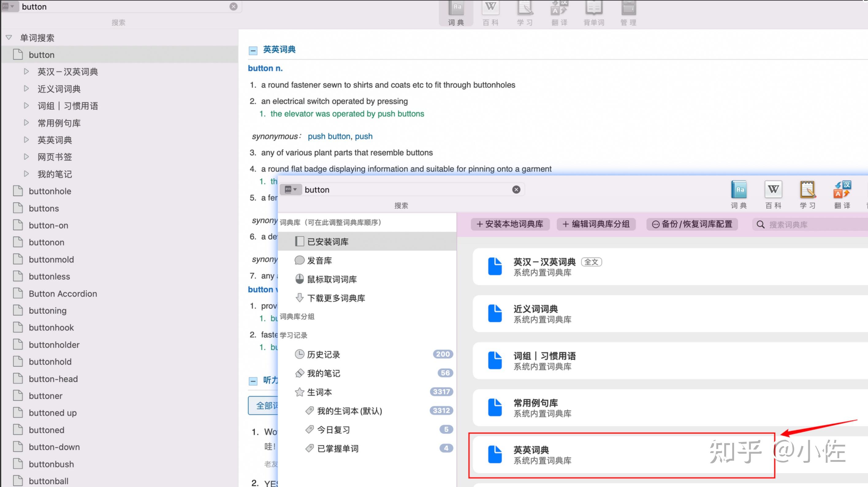
Task: Select 近义词词典 dictionary card
Action: (x=670, y=314)
